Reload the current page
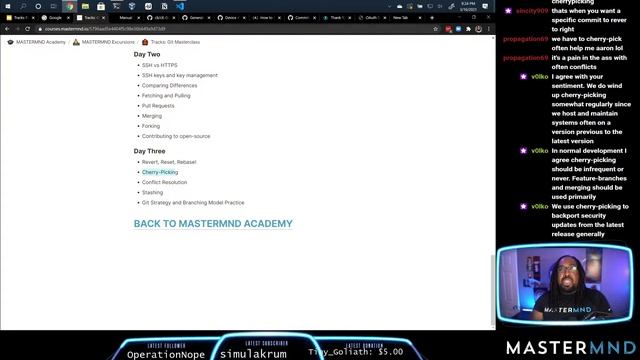Screen dimensions: 640x360 point(27,29)
